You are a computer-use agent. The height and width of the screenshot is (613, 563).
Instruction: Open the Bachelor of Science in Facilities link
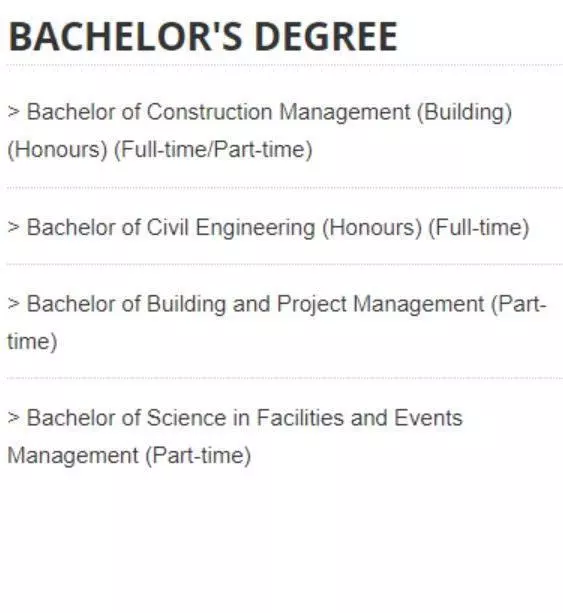click(x=235, y=436)
